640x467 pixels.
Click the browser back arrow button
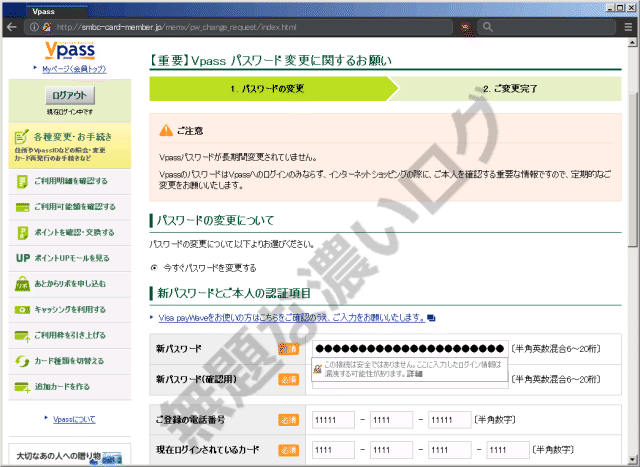click(12, 27)
